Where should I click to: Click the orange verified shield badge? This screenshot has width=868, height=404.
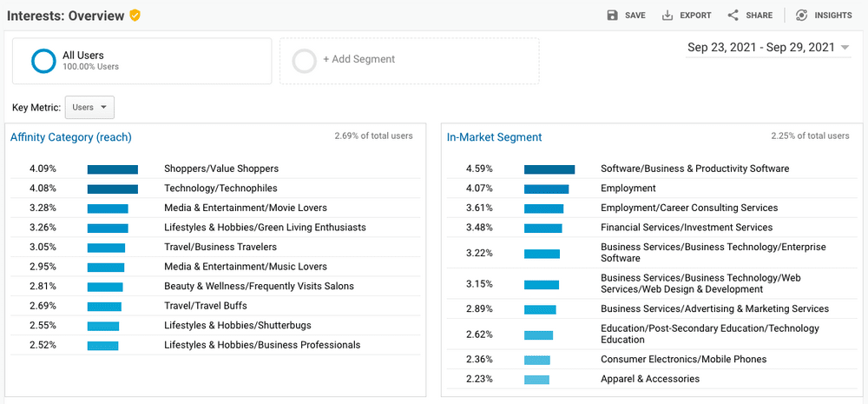click(135, 16)
